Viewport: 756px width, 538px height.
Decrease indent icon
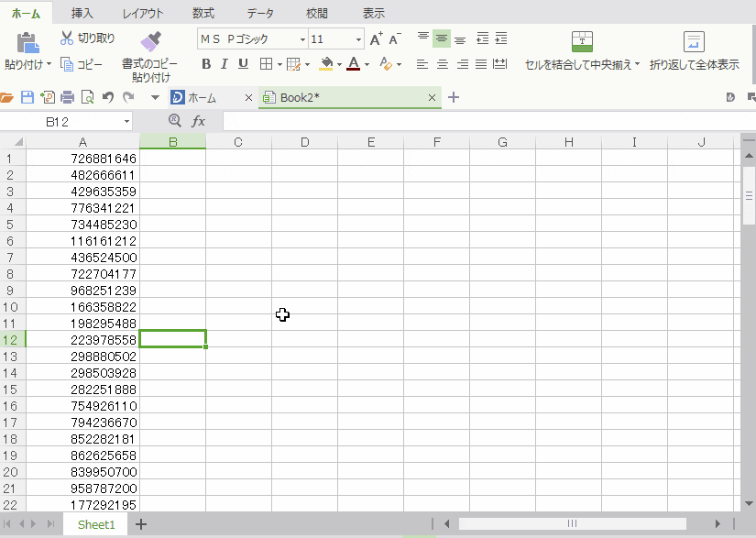click(x=482, y=38)
